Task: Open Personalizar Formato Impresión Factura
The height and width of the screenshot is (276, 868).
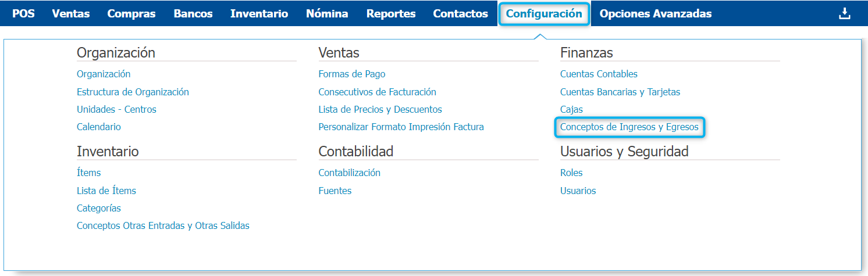Action: click(x=401, y=127)
